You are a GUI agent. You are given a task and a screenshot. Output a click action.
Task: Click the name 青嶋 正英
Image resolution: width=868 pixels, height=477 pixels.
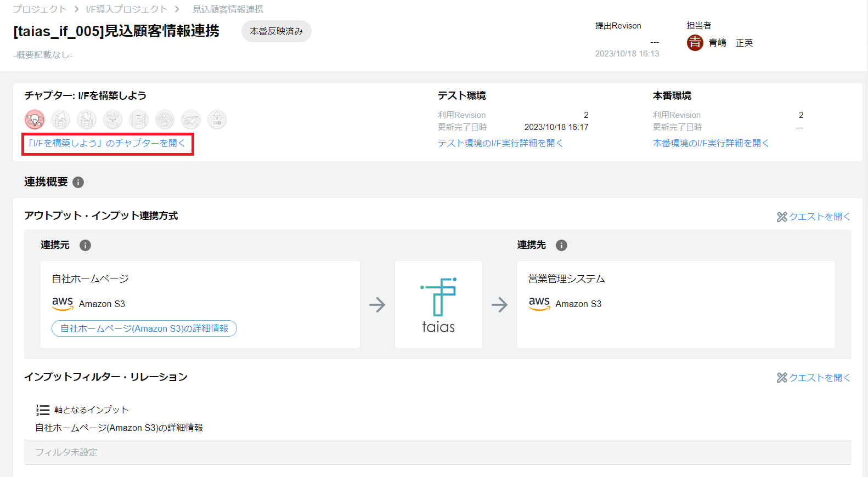(731, 43)
